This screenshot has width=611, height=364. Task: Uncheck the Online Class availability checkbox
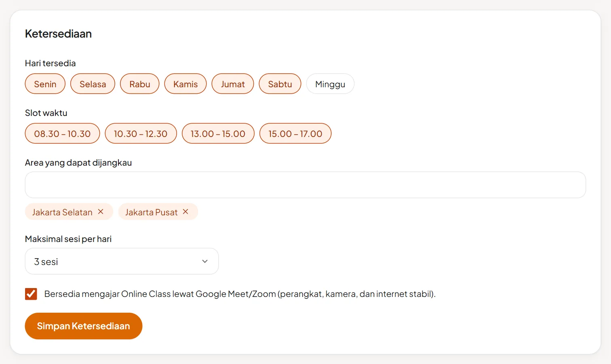(x=31, y=294)
